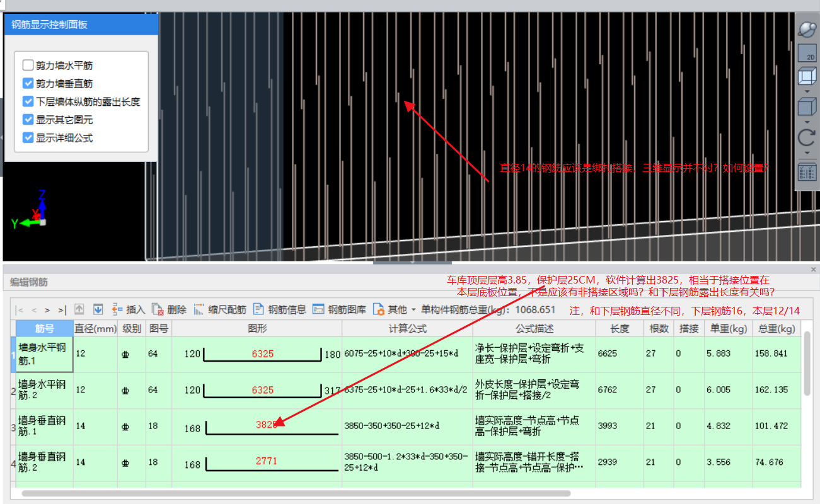Go to next record arrow
This screenshot has height=504, width=820.
(47, 310)
